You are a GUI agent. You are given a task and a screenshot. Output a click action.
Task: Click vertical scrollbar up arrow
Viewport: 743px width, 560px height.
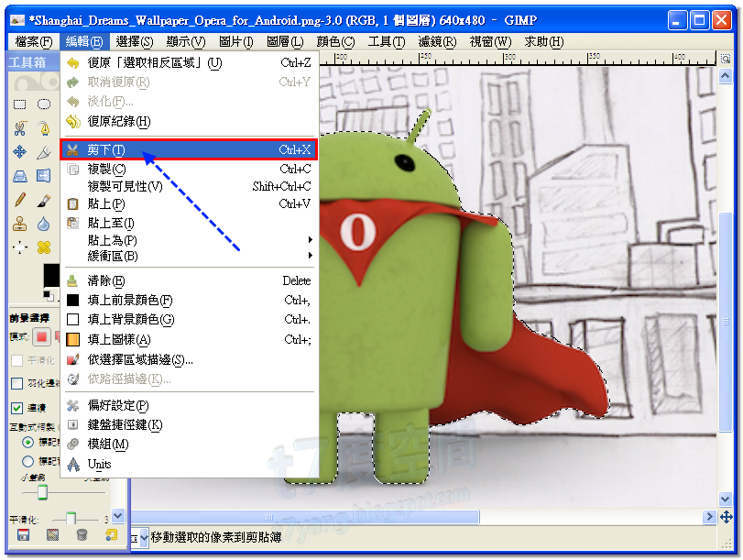(726, 76)
